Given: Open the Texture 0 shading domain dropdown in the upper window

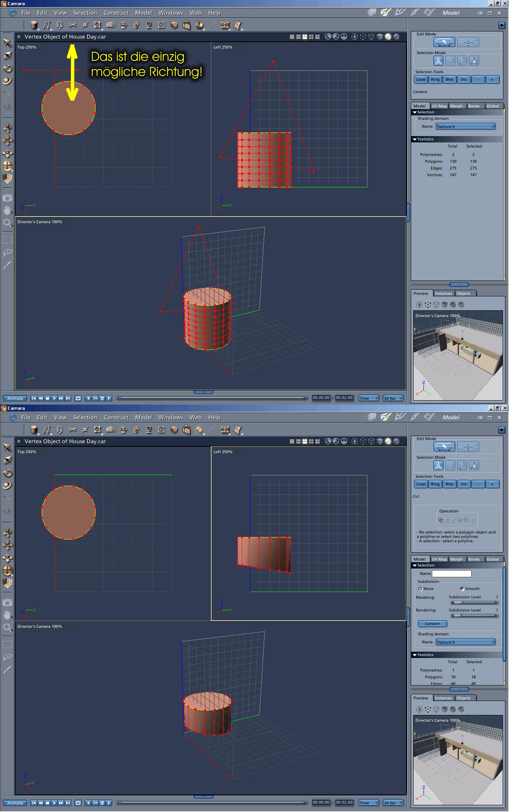Looking at the screenshot, I should click(x=465, y=127).
